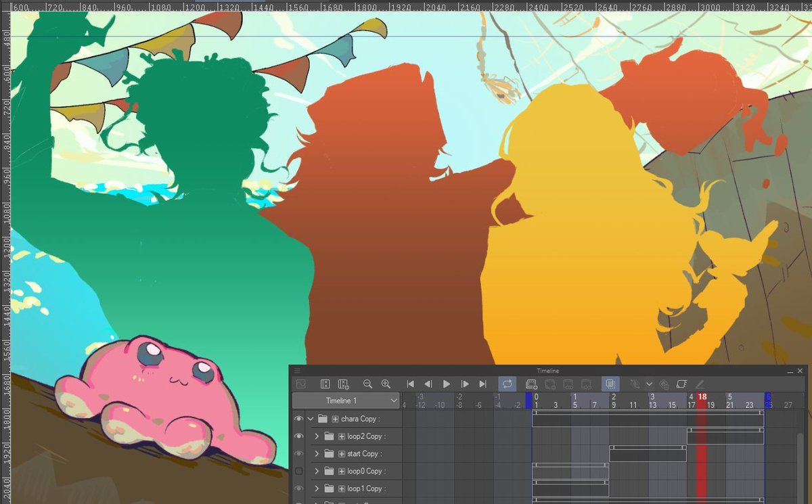The width and height of the screenshot is (812, 504).
Task: Click the add keyframe icon
Action: click(x=664, y=384)
